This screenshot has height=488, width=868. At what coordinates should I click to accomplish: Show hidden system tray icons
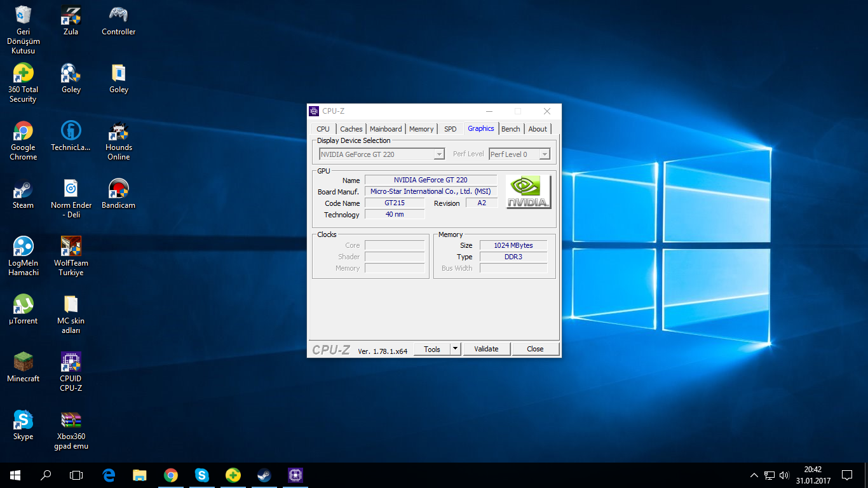click(754, 475)
